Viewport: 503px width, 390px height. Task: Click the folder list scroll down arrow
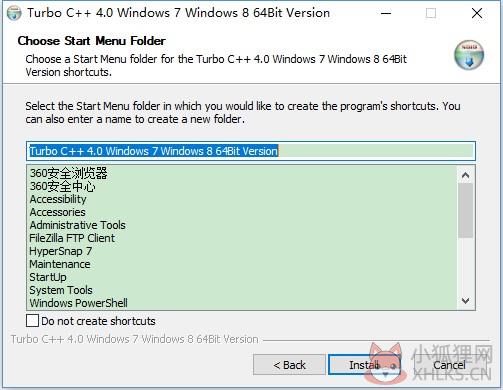click(466, 301)
